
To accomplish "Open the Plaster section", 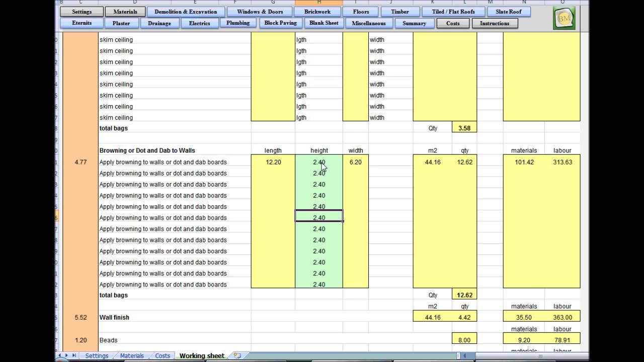I will click(x=121, y=23).
